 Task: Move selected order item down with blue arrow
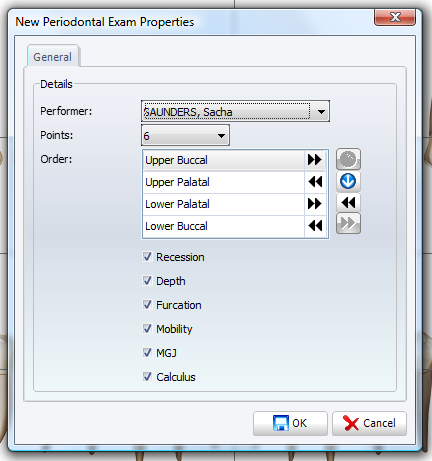coord(348,181)
